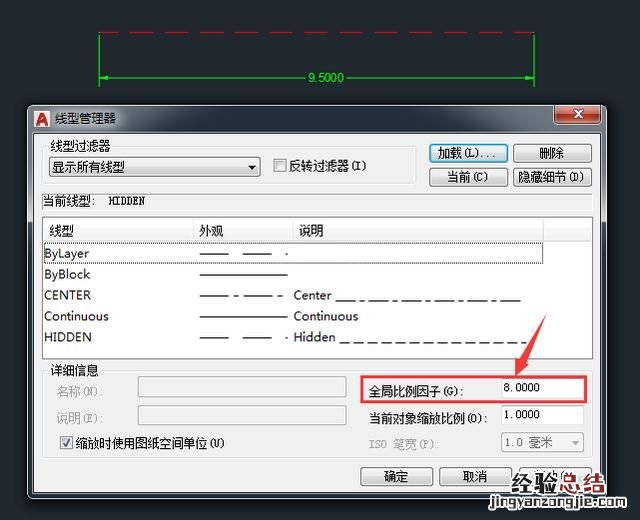Click the 全局比例因子 value field showing 8.0000
Viewport: 640px width, 520px height.
coord(542,388)
